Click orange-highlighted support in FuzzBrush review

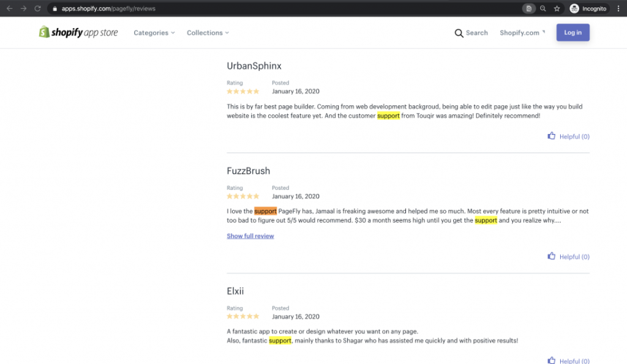(265, 211)
